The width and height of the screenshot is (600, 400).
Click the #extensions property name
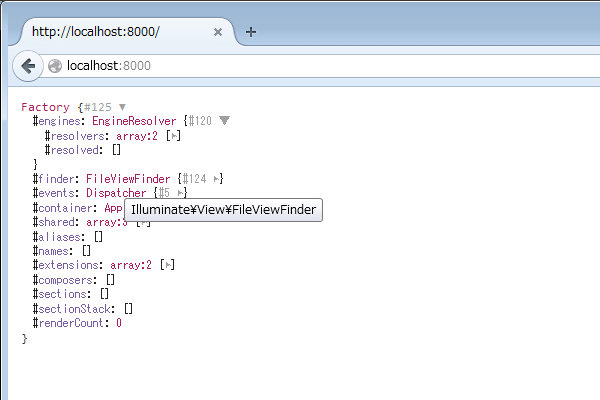point(66,265)
